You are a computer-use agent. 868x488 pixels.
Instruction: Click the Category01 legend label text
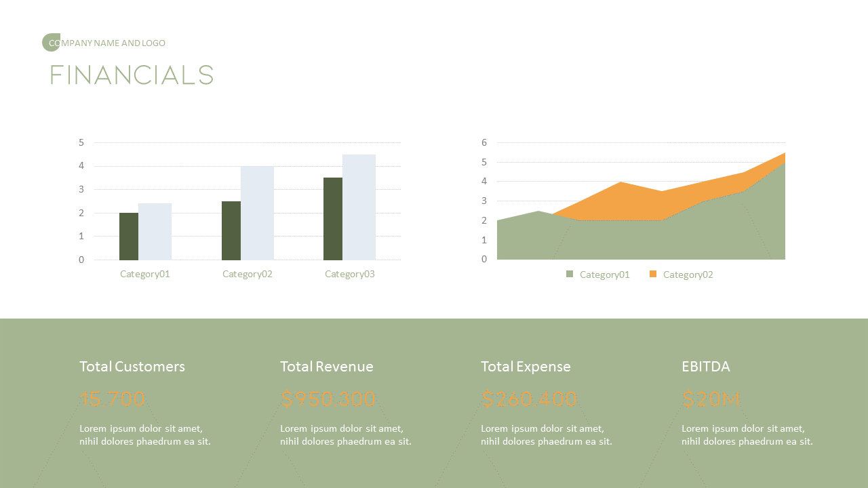pos(604,274)
